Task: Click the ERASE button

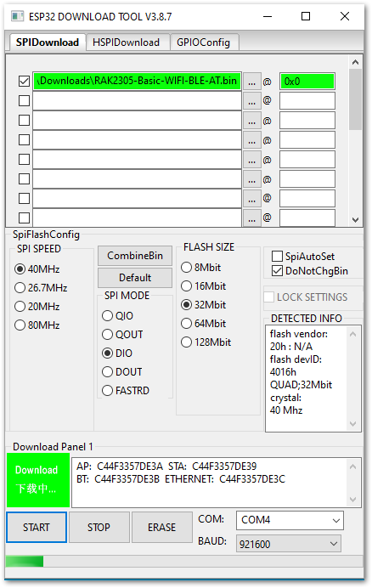Action: (161, 528)
